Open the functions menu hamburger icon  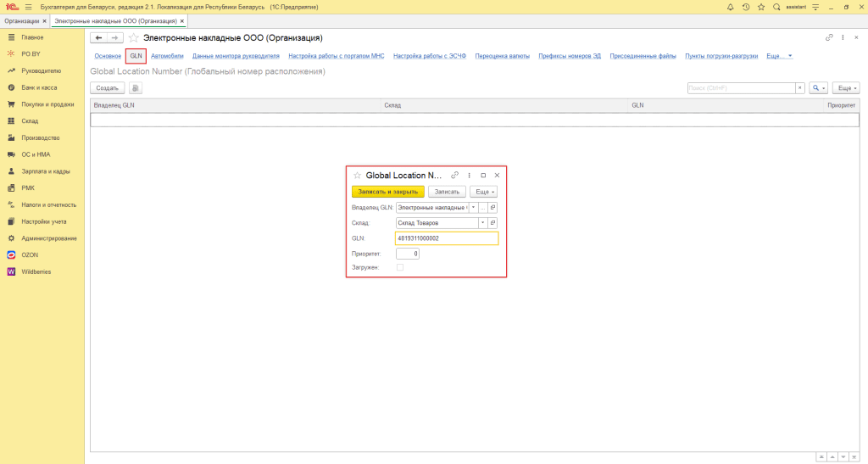(28, 7)
